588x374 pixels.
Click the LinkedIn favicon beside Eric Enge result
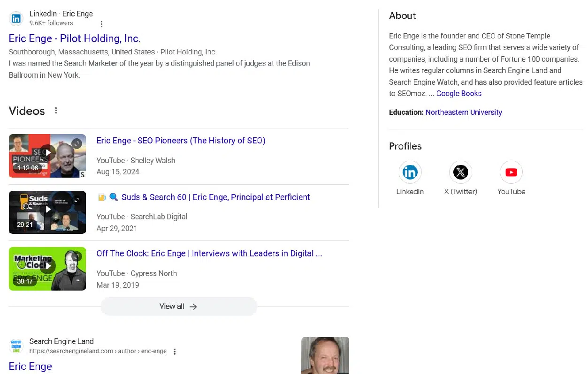(x=16, y=19)
